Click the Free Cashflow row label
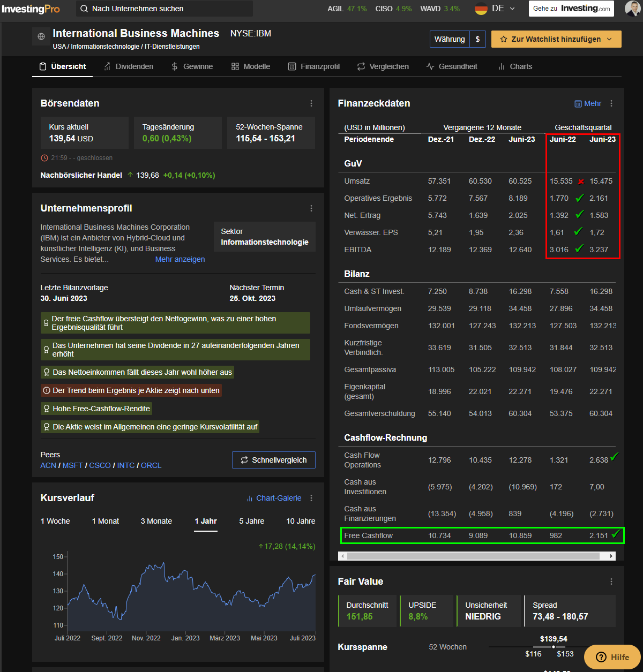 (x=370, y=535)
